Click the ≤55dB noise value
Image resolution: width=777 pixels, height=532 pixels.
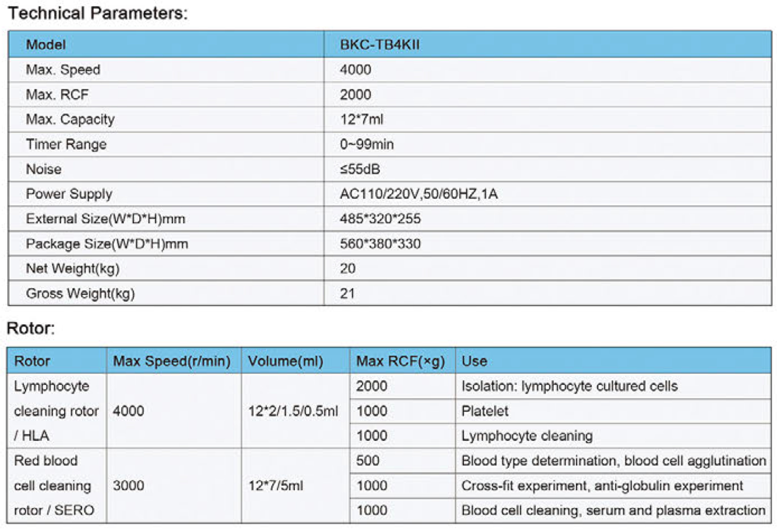point(360,169)
